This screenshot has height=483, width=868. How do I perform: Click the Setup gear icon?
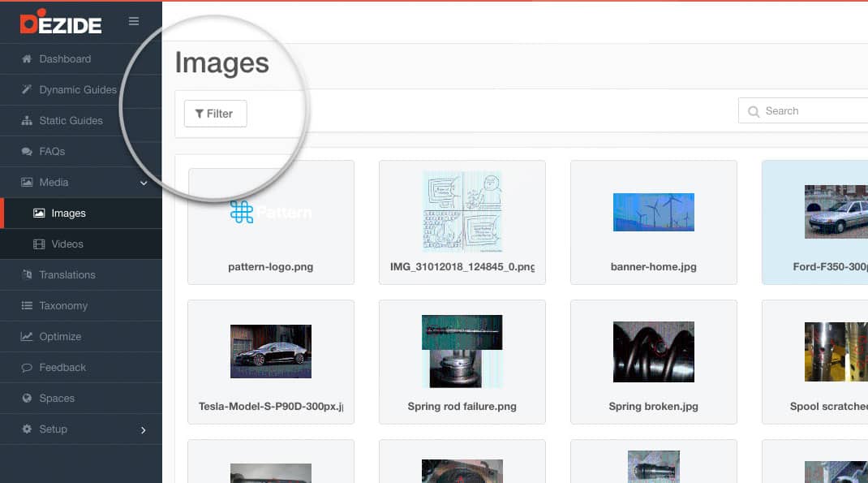point(27,429)
